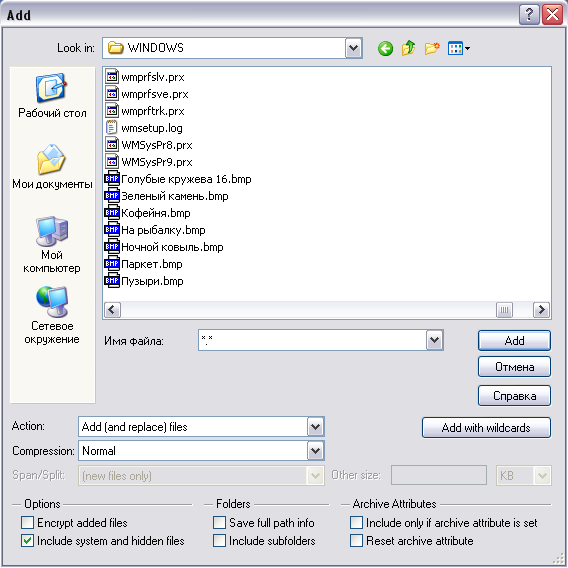
Task: Click the help question mark icon
Action: coord(529,15)
